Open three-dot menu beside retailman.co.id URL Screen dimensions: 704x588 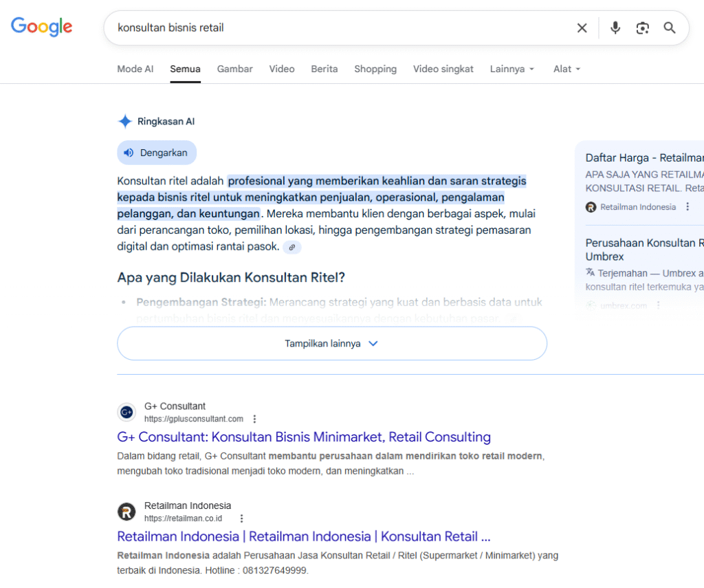coord(241,519)
